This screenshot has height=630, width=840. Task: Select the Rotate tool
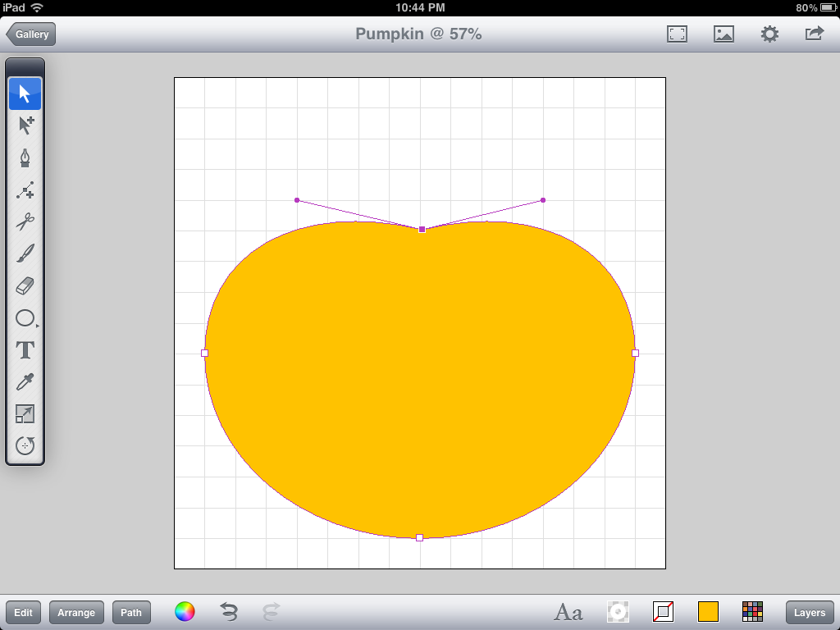point(25,445)
